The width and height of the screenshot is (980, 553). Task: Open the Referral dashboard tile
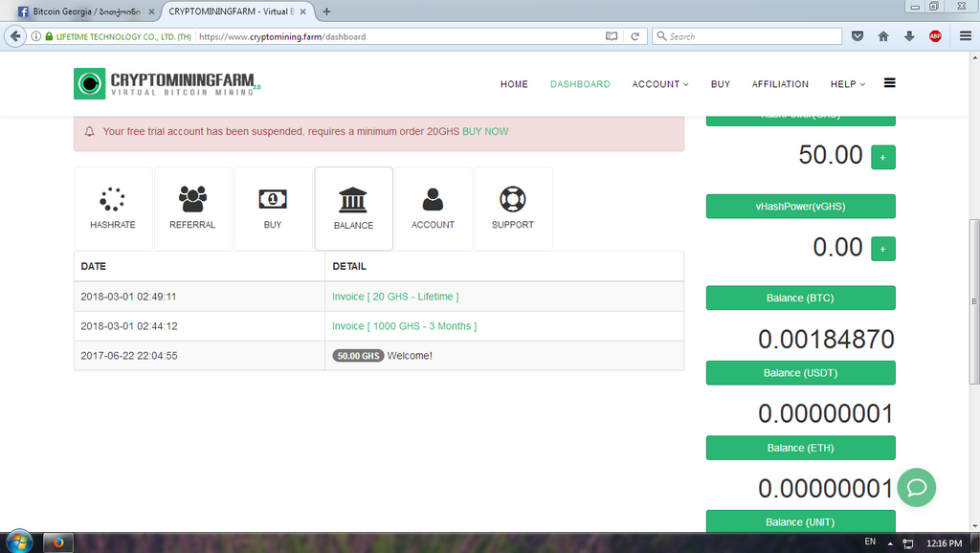pyautogui.click(x=193, y=209)
